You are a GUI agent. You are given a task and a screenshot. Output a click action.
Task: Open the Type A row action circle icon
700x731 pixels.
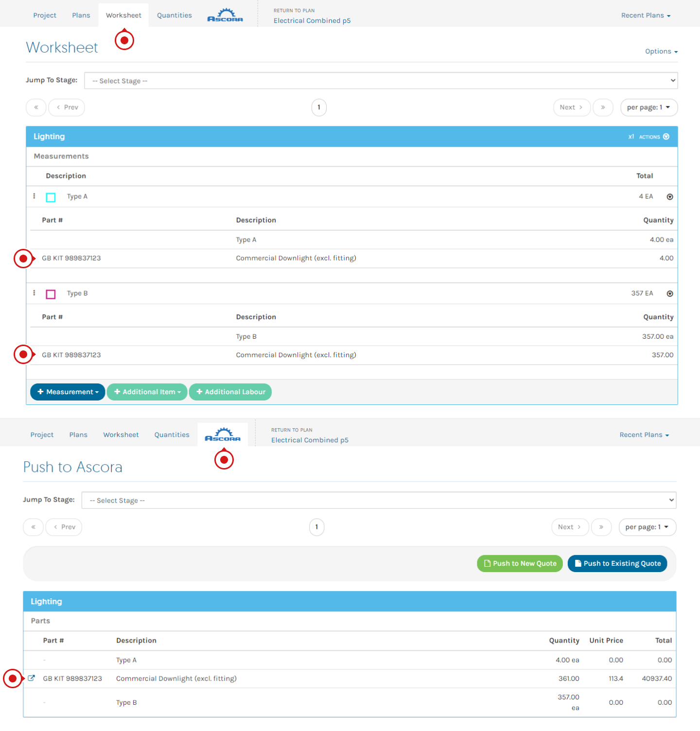(x=670, y=197)
